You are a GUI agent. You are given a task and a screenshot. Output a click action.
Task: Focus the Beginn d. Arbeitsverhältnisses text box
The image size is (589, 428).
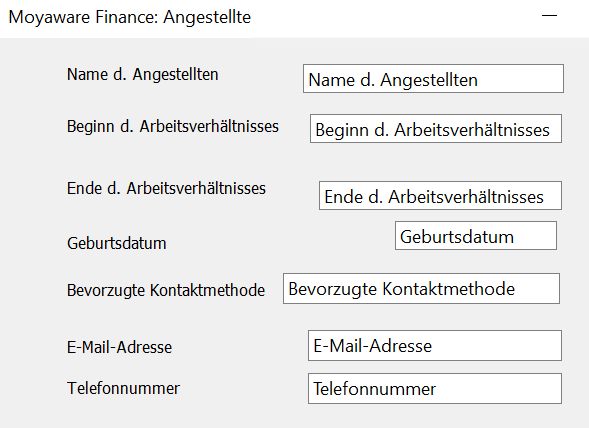(x=436, y=129)
